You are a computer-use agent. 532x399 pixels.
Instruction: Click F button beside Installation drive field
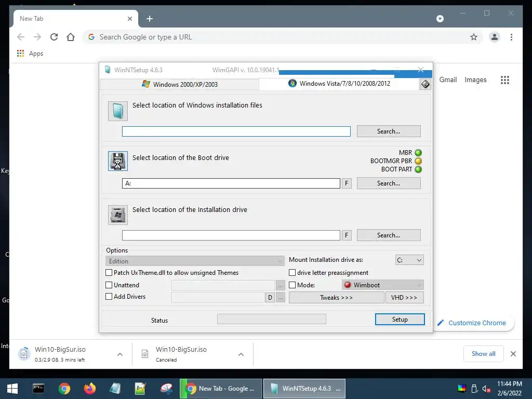[x=347, y=235]
